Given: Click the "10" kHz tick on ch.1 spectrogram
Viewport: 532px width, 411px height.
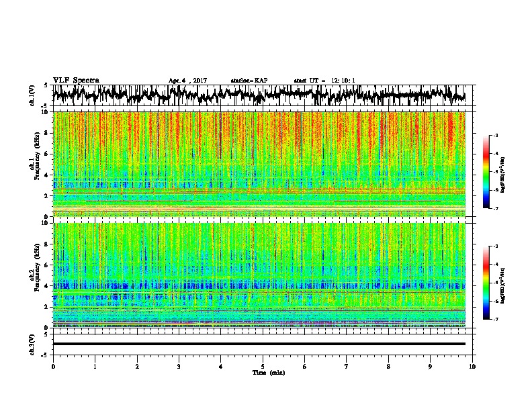Looking at the screenshot, I should 46,112.
